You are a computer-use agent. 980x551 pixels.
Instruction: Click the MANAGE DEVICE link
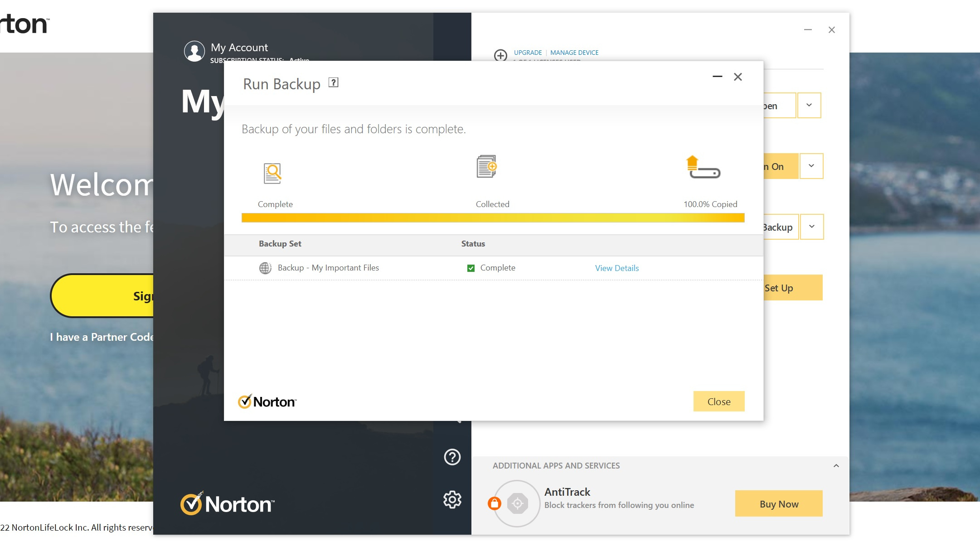574,53
